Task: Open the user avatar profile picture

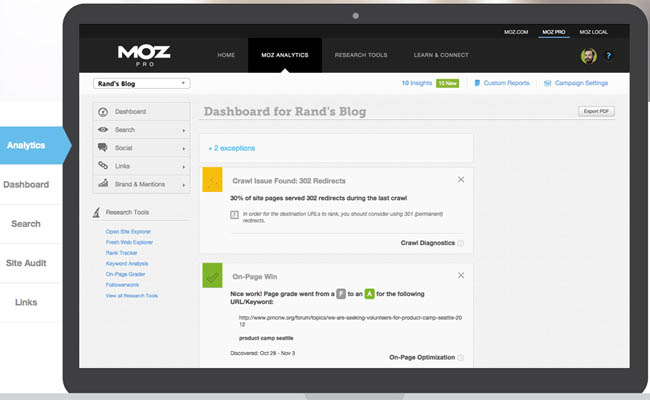Action: 588,56
